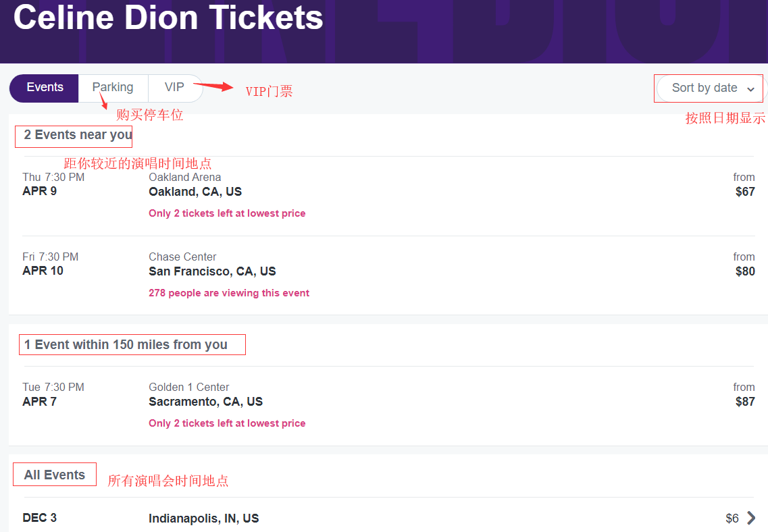Switch to the Parking tab
Image resolution: width=768 pixels, height=532 pixels.
[113, 88]
